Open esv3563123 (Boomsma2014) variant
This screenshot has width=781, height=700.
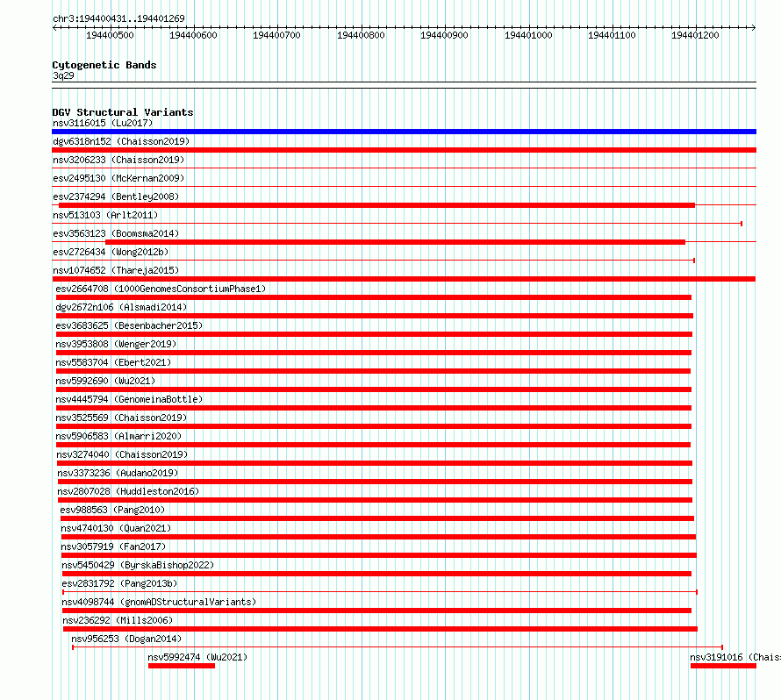tap(116, 233)
